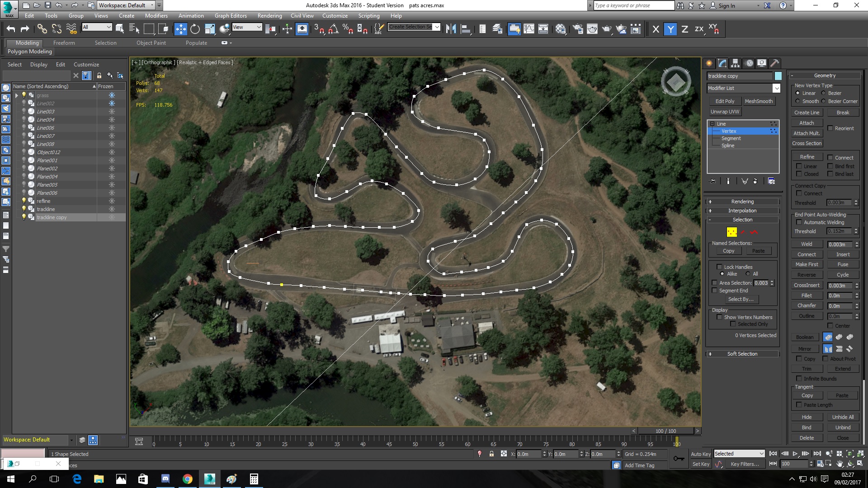
Task: Open the Civil View menu
Action: click(x=302, y=15)
